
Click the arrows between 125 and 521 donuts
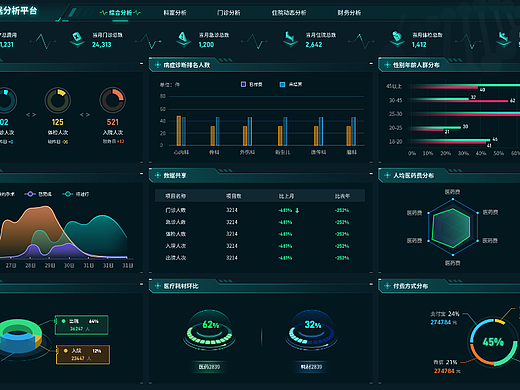(x=85, y=115)
